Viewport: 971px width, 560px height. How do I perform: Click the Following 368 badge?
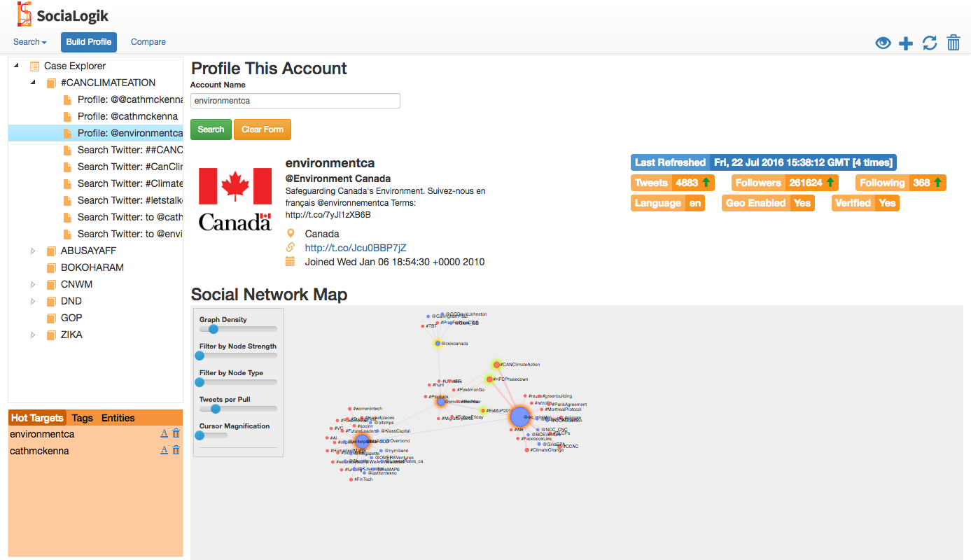(901, 183)
